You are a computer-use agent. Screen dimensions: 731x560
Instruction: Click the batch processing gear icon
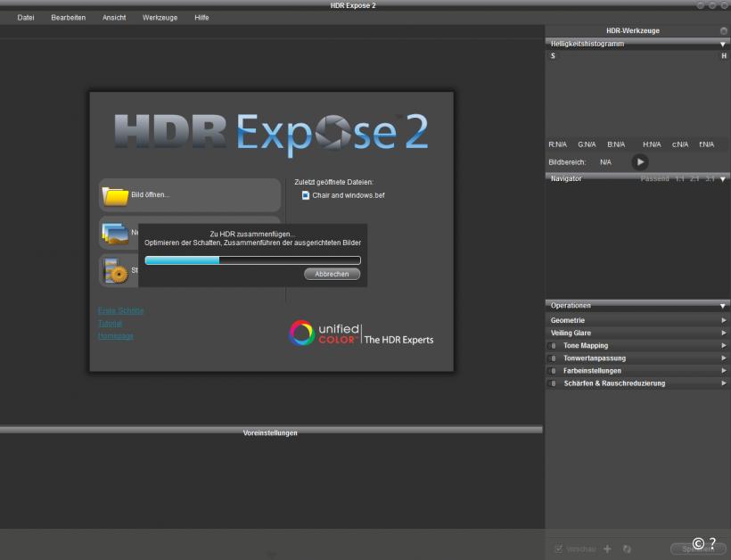[116, 271]
